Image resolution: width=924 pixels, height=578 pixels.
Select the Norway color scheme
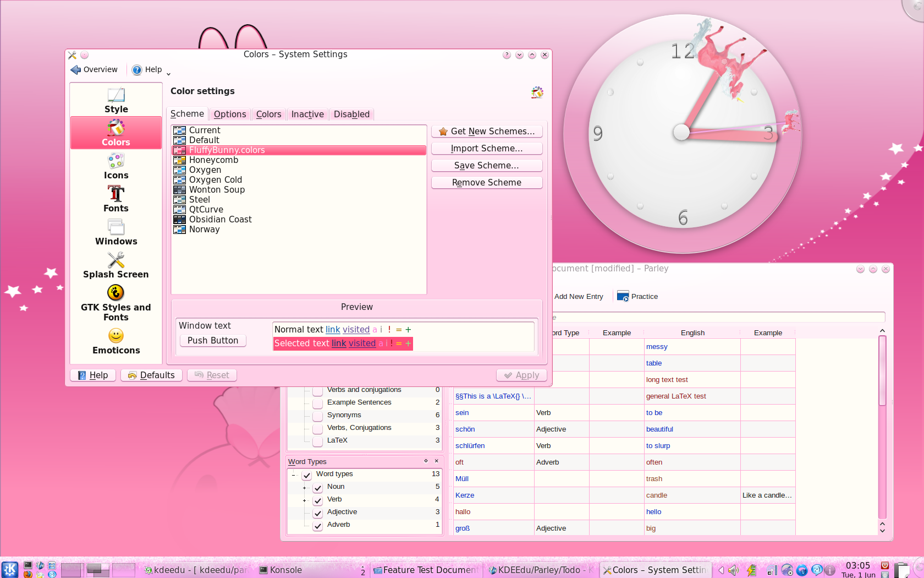tap(299, 230)
